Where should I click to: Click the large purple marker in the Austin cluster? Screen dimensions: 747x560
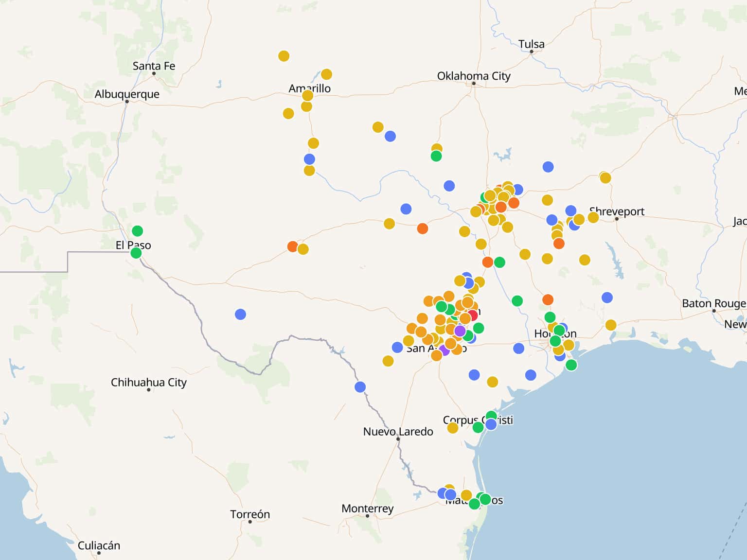(460, 331)
